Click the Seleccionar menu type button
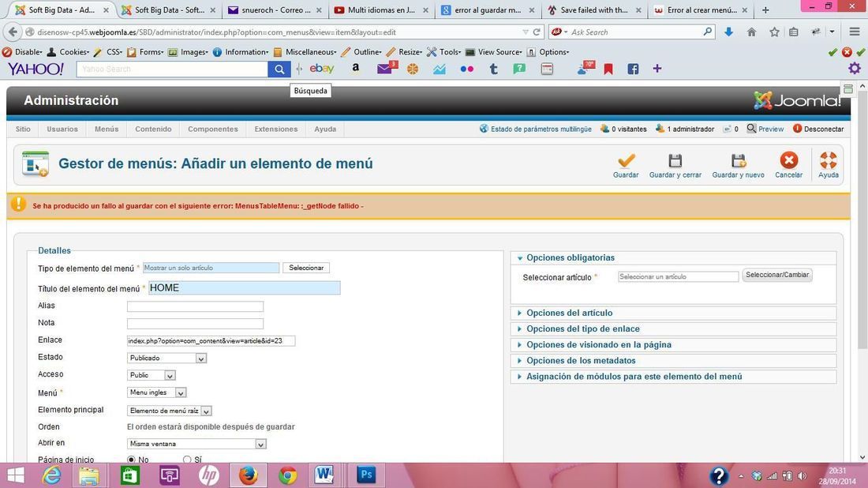This screenshot has width=868, height=488. pyautogui.click(x=306, y=268)
